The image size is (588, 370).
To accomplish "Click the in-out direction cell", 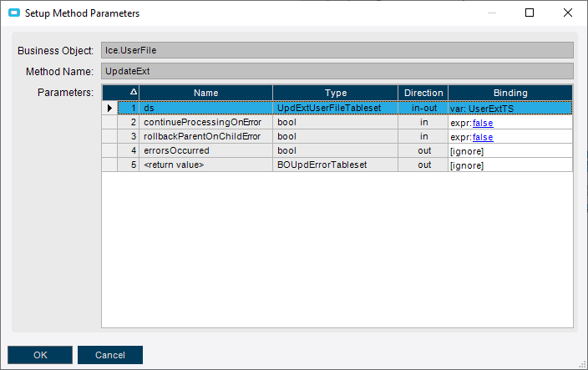I will point(423,108).
